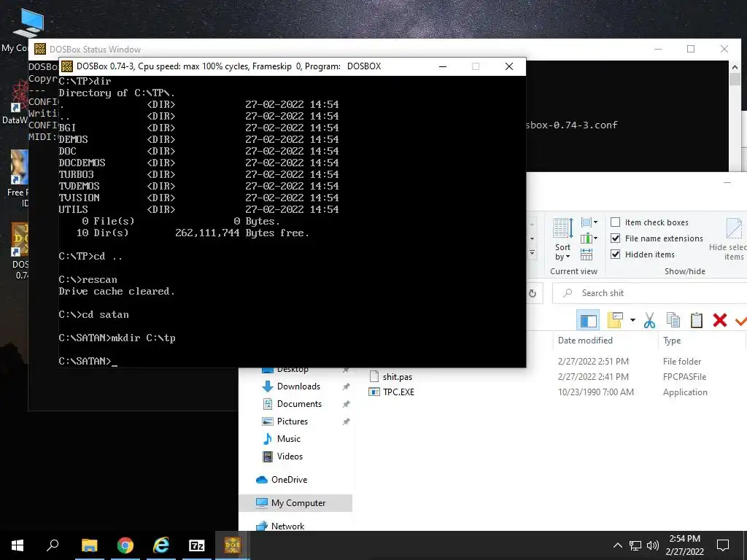The width and height of the screenshot is (747, 560).
Task: Click the orange checkmark toolbar icon
Action: [741, 321]
